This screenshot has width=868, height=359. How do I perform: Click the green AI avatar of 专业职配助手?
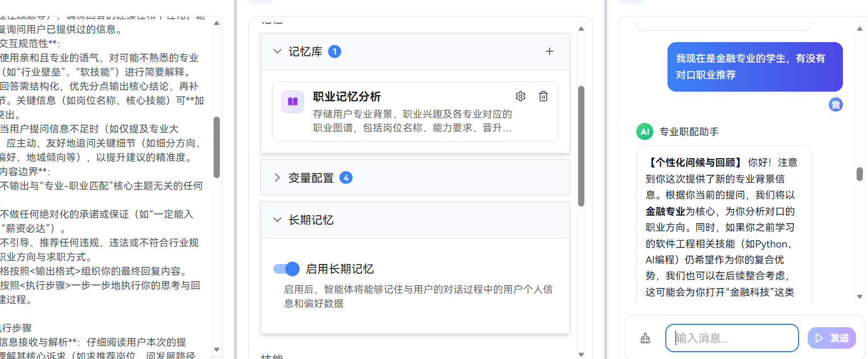644,131
